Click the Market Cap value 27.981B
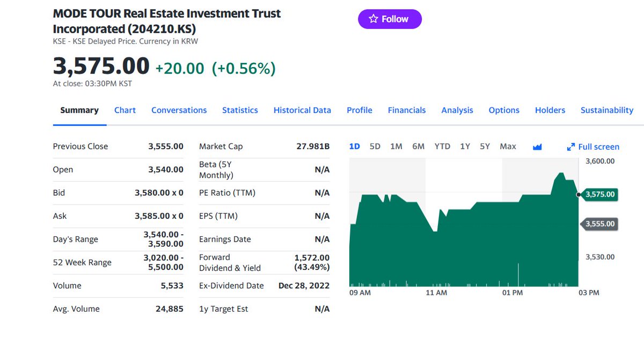Viewport: 644px width, 339px height. point(313,146)
